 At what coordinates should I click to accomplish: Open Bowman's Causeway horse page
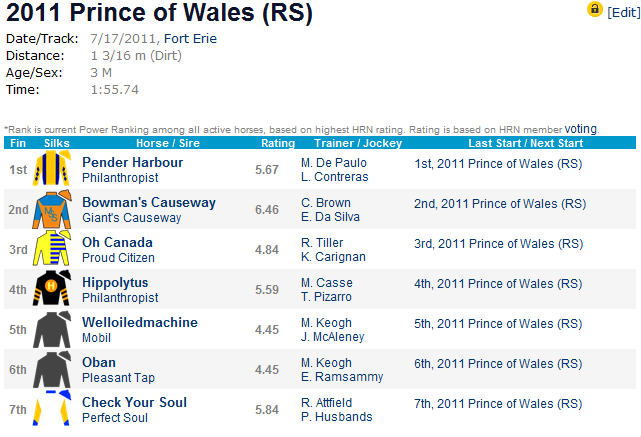click(x=149, y=202)
